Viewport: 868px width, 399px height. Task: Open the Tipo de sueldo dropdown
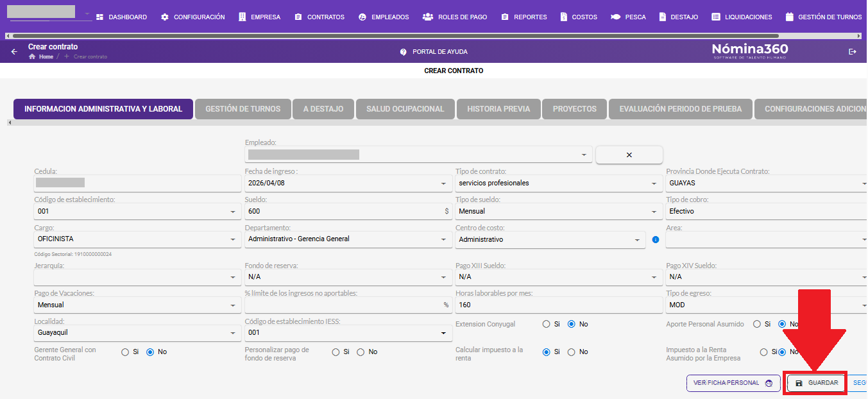click(x=559, y=211)
